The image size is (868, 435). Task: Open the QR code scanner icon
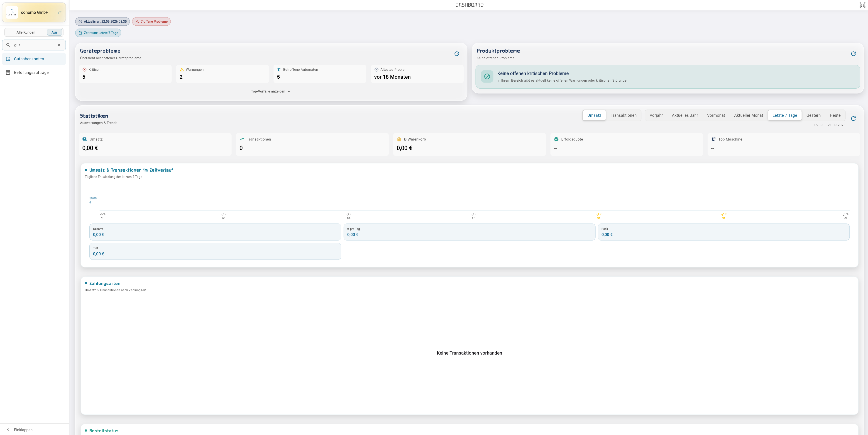[x=862, y=5]
